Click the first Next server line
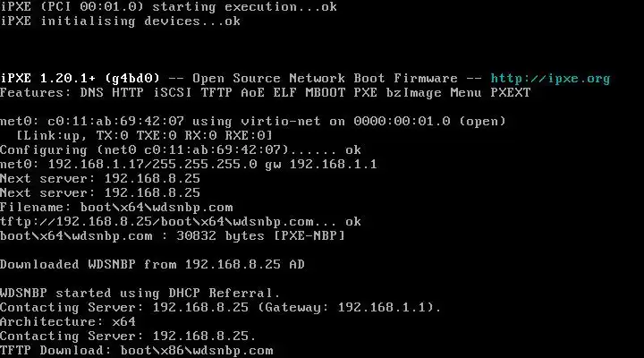This screenshot has width=644, height=358. (x=100, y=178)
